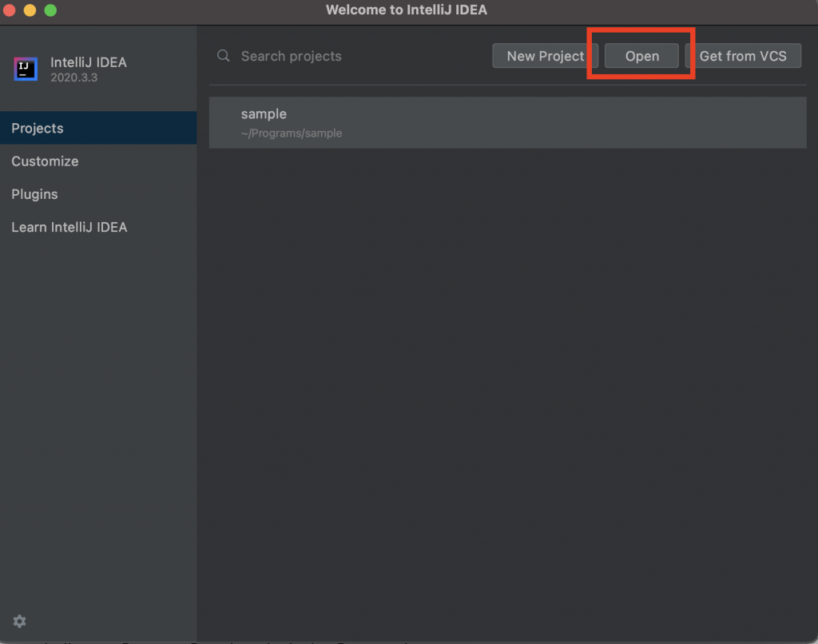Focus the Search projects input field

click(x=352, y=56)
